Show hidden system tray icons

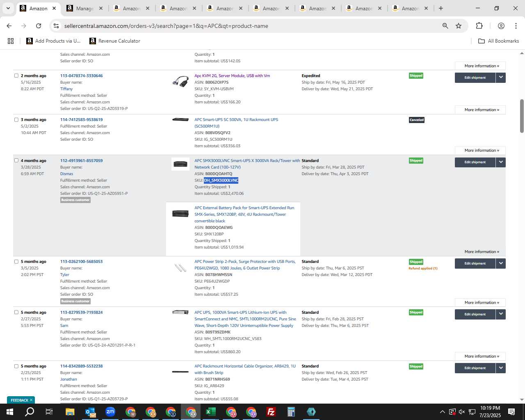(442, 412)
